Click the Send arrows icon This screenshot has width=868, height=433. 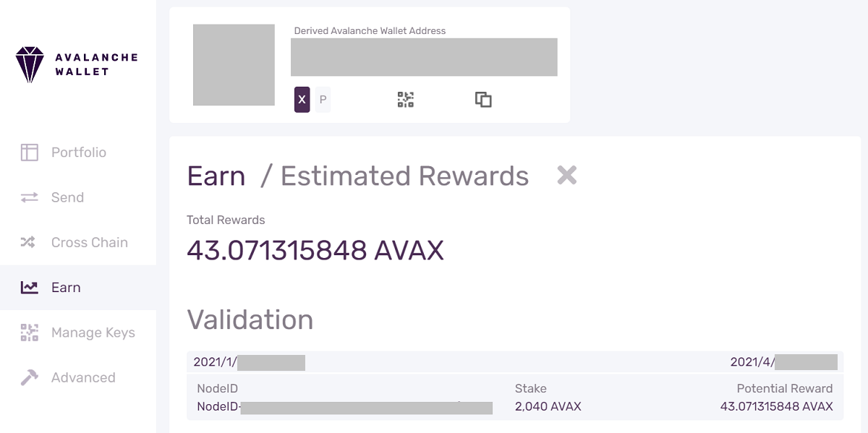[29, 197]
